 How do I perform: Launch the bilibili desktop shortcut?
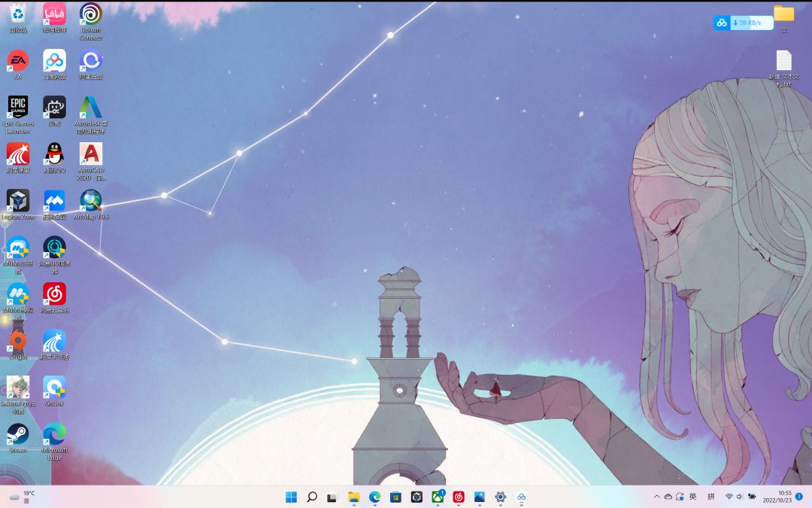click(x=54, y=17)
